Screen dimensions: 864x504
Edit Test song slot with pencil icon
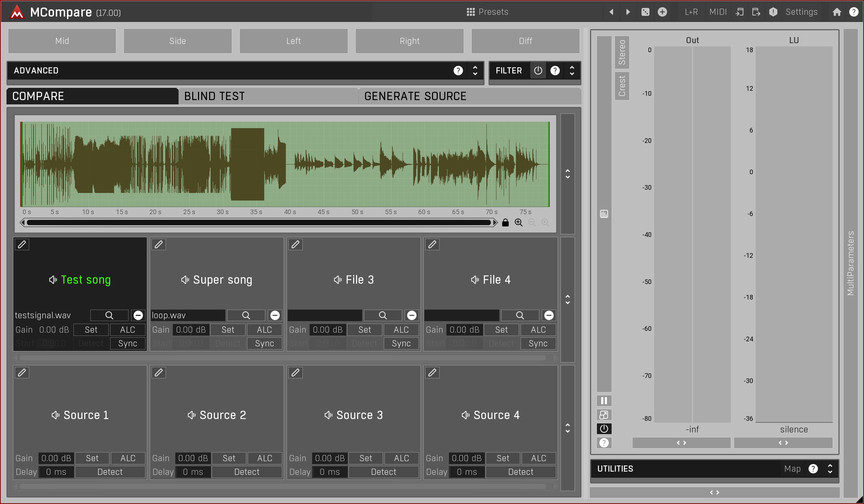(22, 244)
